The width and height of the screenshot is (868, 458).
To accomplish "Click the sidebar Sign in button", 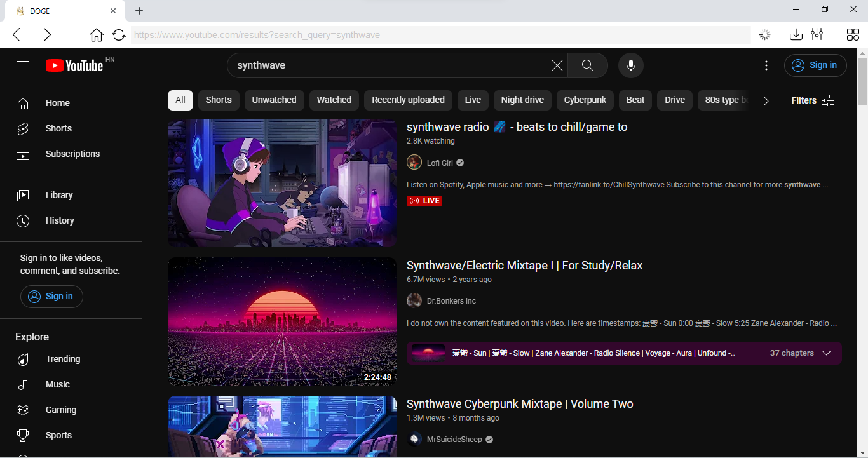I will tap(51, 296).
